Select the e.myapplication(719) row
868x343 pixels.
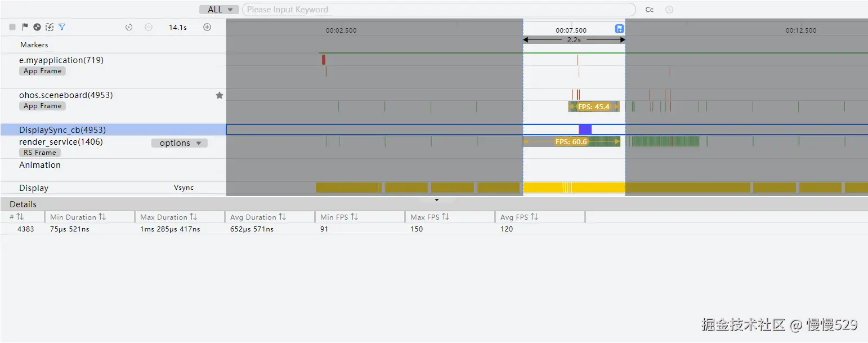tap(61, 60)
